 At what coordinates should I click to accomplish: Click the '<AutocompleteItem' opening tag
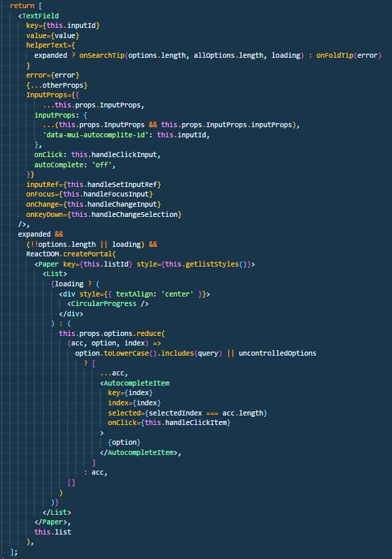tap(135, 384)
